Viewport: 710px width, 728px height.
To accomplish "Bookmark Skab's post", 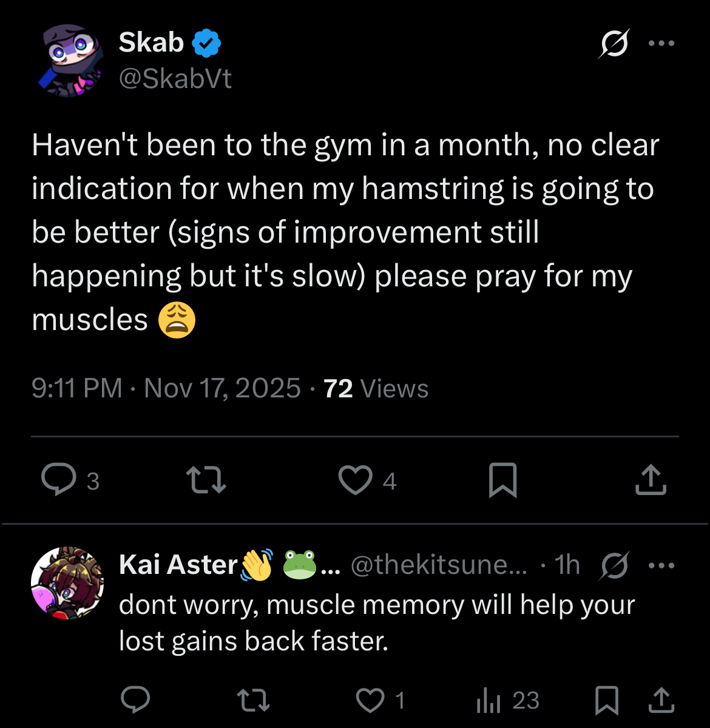I will click(502, 480).
